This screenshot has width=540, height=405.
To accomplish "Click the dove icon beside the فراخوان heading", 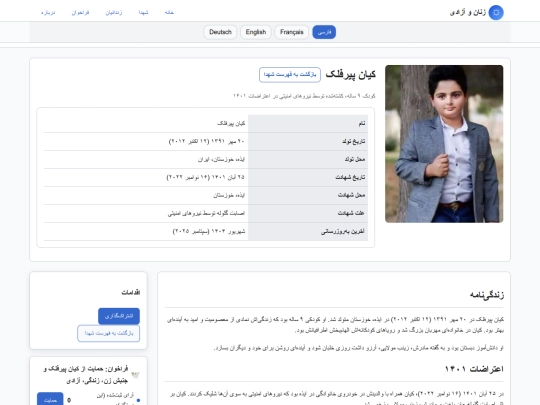I will pyautogui.click(x=135, y=375).
